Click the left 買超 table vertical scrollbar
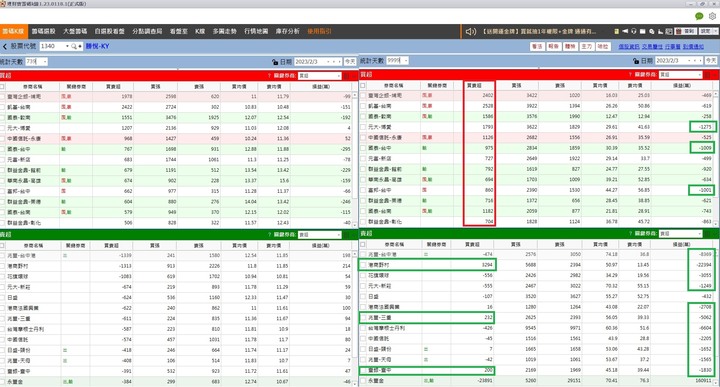The width and height of the screenshot is (720, 387). tap(354, 158)
